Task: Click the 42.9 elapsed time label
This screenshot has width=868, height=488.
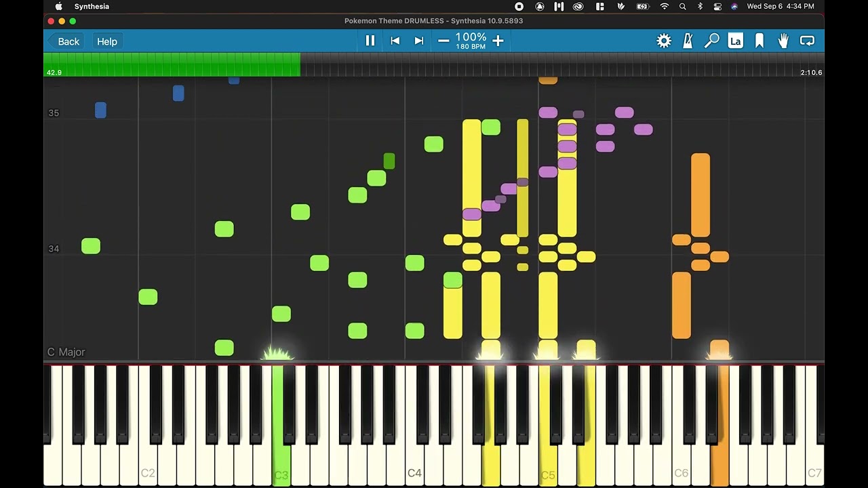Action: point(54,73)
